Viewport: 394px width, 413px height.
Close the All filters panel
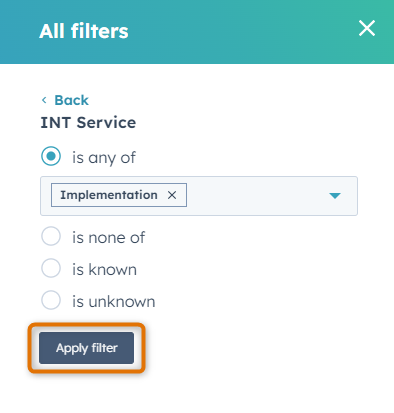pos(367,28)
